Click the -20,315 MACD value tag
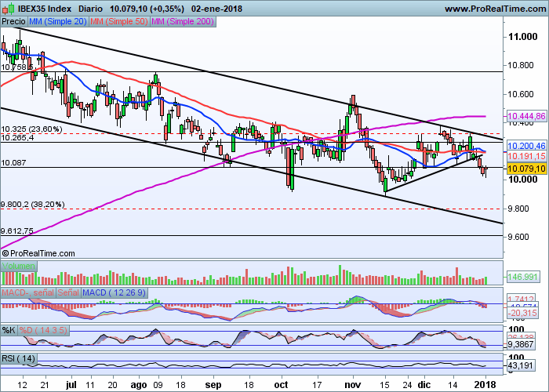Screen dimensions: 549x392 tap(522, 313)
